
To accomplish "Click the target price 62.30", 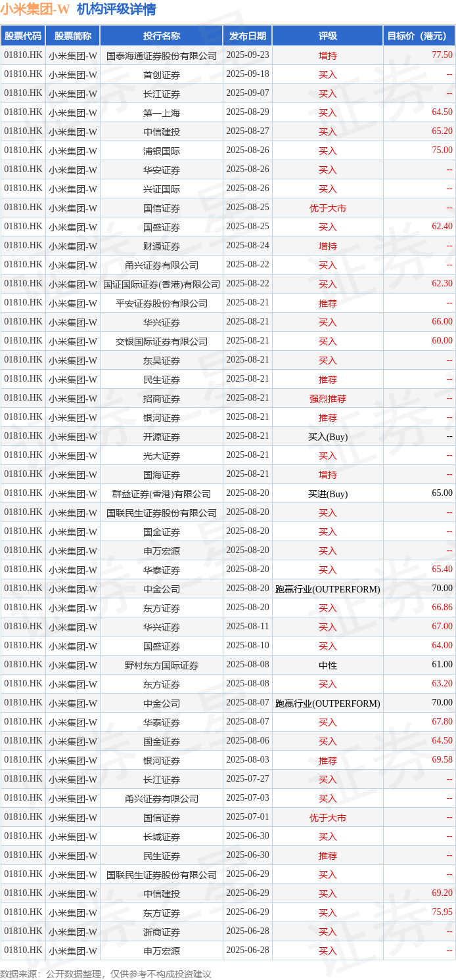I will [x=442, y=284].
